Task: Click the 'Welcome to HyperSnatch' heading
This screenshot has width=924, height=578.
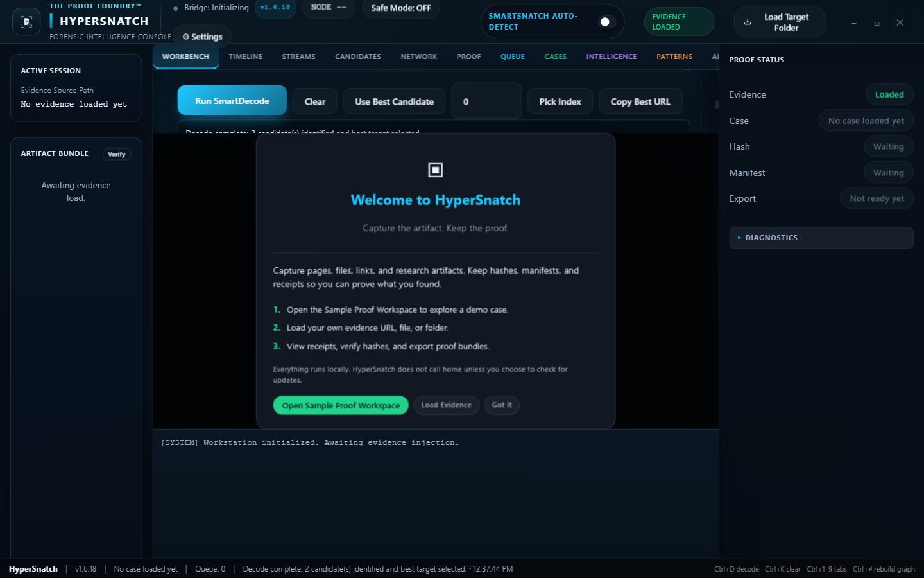Action: pos(436,200)
